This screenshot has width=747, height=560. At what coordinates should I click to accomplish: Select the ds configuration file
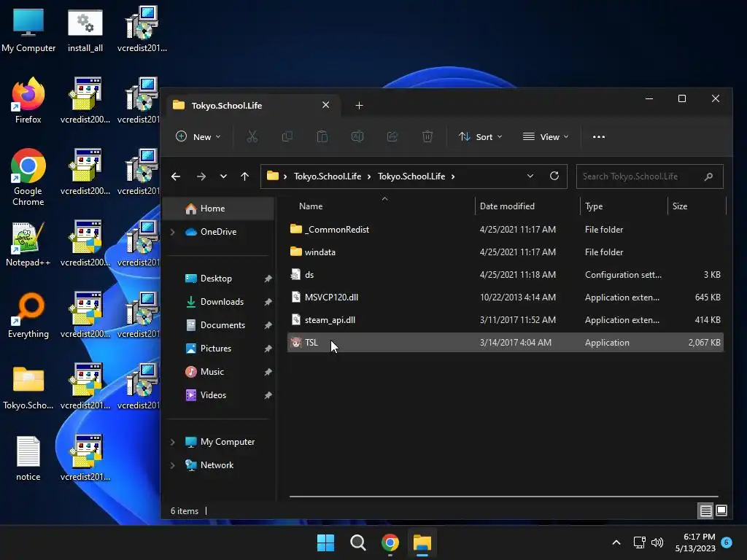(505, 275)
